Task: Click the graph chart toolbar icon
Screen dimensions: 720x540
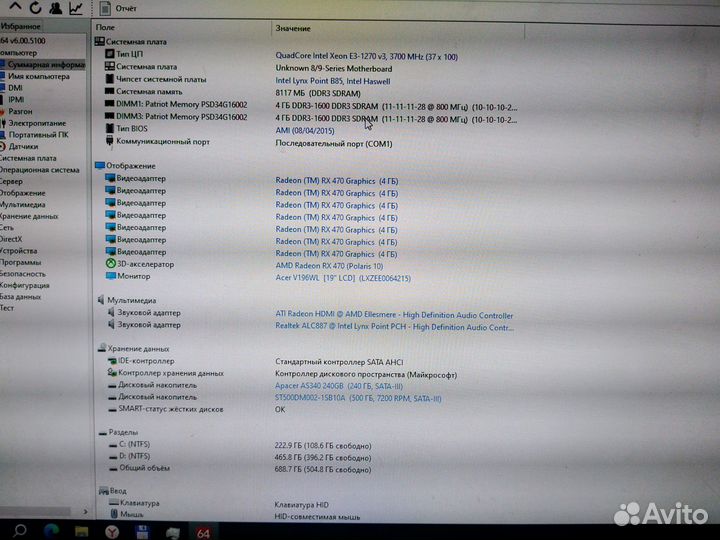Action: coord(76,8)
